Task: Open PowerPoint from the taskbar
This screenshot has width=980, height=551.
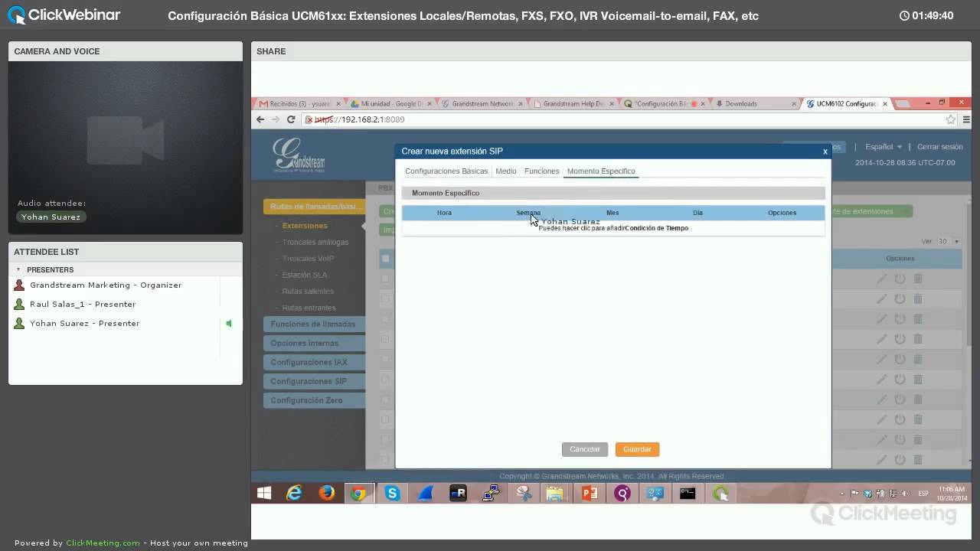Action: coord(589,494)
